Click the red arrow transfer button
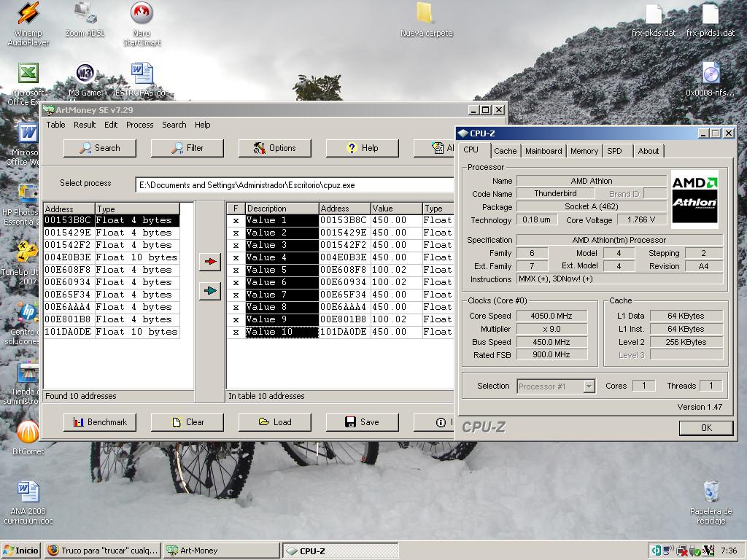The width and height of the screenshot is (747, 560). tap(209, 262)
